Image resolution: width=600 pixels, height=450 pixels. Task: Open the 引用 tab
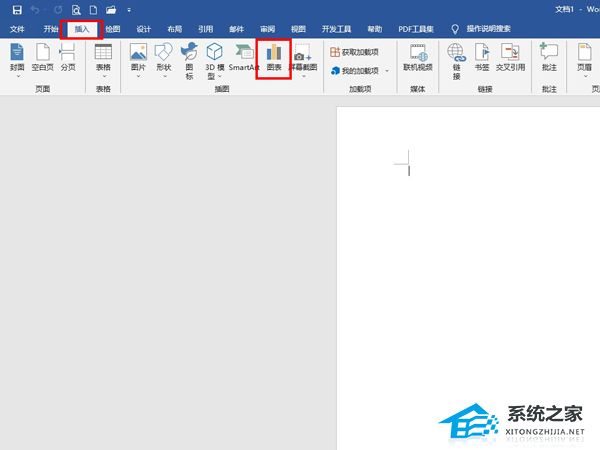click(205, 29)
